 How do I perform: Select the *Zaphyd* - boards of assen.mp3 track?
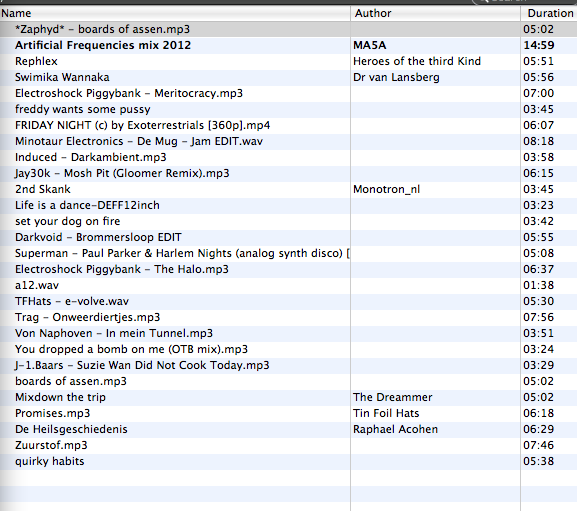(x=288, y=29)
